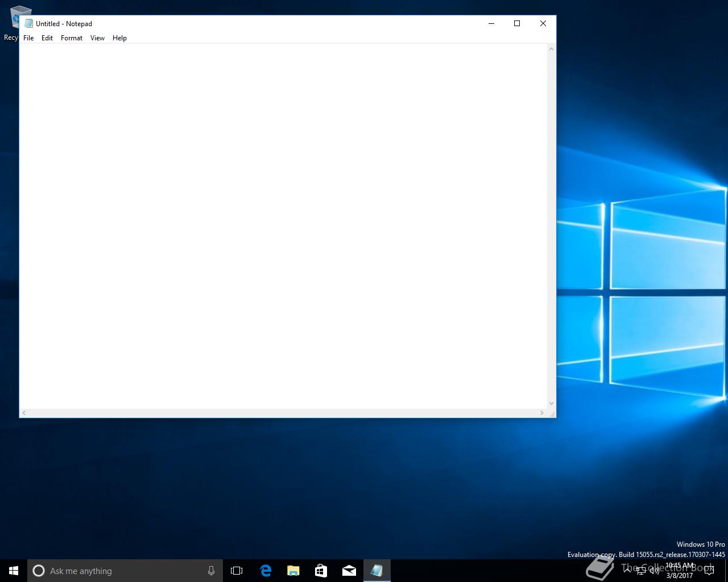Click the Cortana microphone icon
The width and height of the screenshot is (728, 582).
coord(211,571)
